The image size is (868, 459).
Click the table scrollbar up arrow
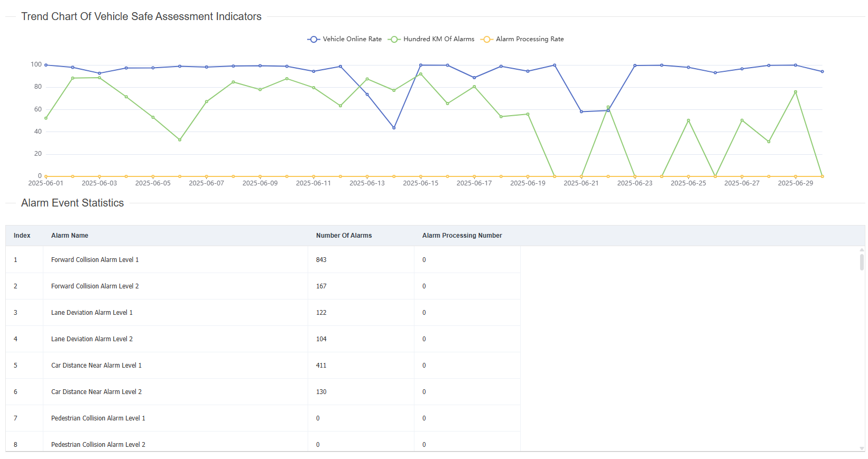[862, 249]
